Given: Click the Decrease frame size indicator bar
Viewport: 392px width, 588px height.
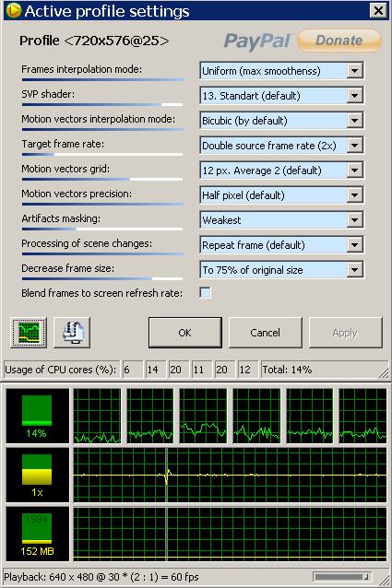Looking at the screenshot, I should click(x=102, y=278).
